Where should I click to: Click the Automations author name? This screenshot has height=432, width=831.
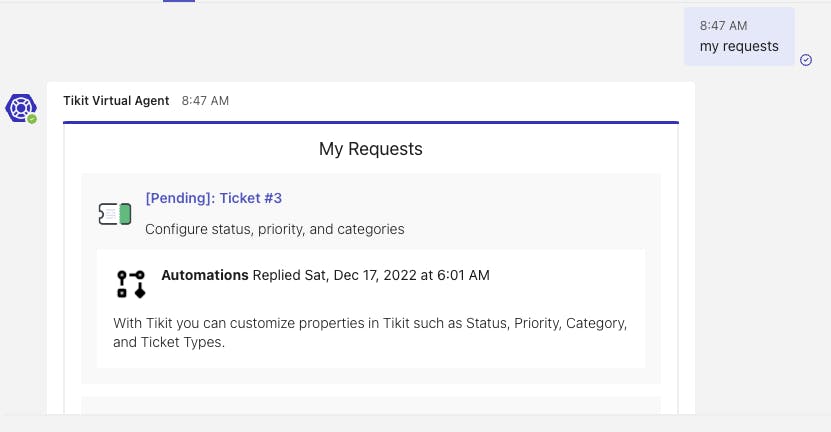pyautogui.click(x=205, y=275)
